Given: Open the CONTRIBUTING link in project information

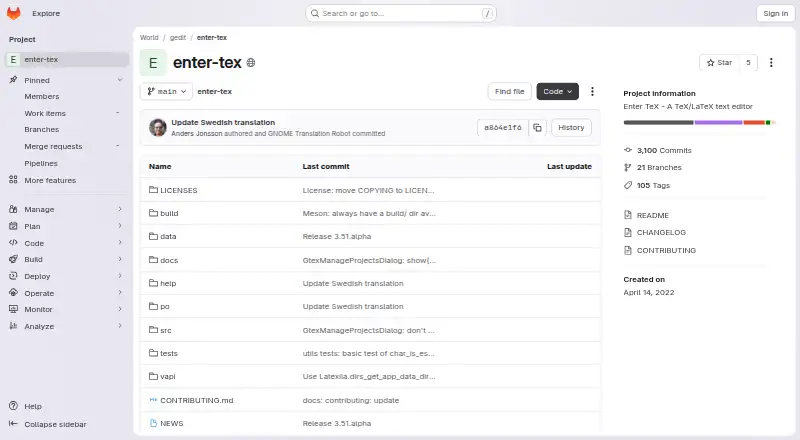Looking at the screenshot, I should tap(666, 250).
